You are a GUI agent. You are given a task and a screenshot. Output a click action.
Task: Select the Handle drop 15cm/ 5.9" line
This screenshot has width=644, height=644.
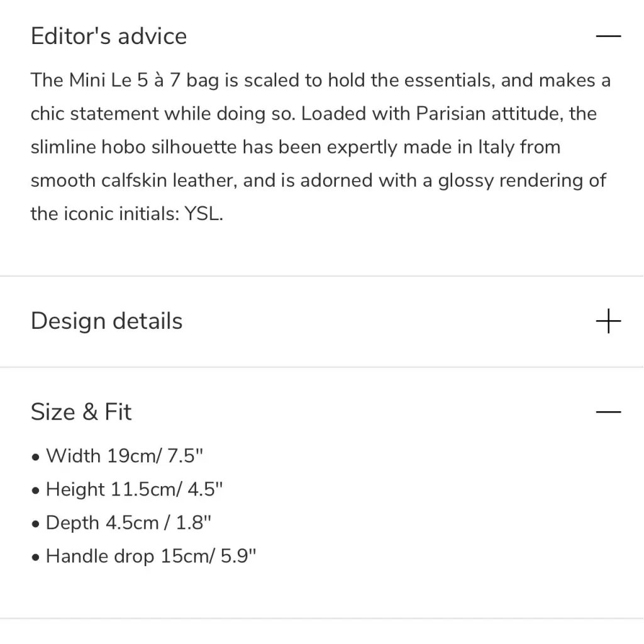pyautogui.click(x=151, y=557)
